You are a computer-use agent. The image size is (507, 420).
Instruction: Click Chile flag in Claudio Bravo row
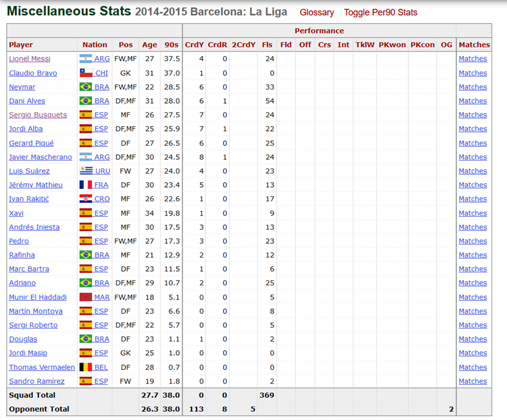point(86,73)
